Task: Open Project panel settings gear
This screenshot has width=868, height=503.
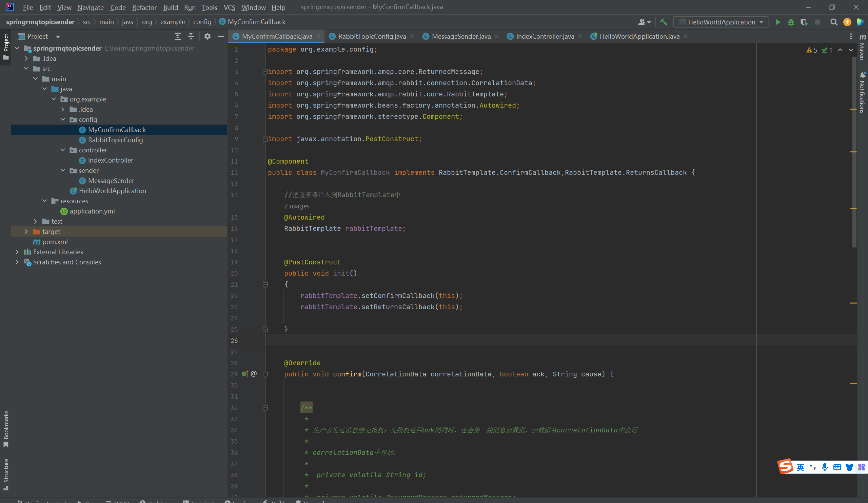Action: 207,36
